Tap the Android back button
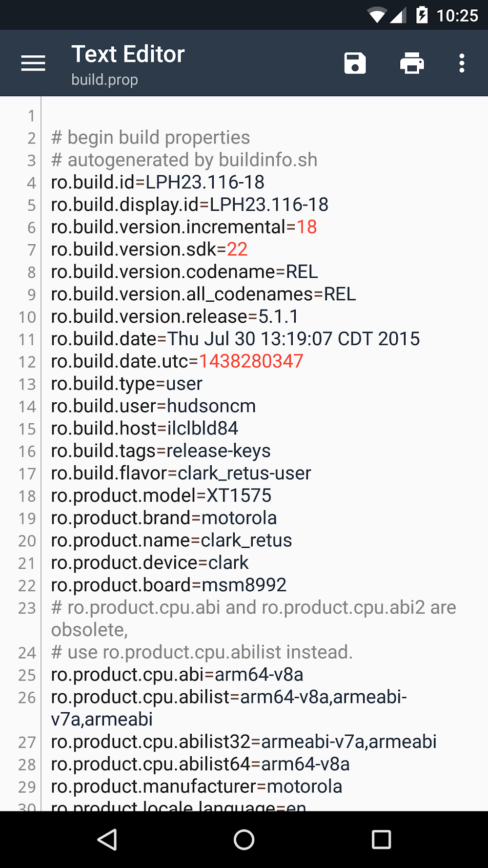This screenshot has width=488, height=868. click(x=107, y=840)
